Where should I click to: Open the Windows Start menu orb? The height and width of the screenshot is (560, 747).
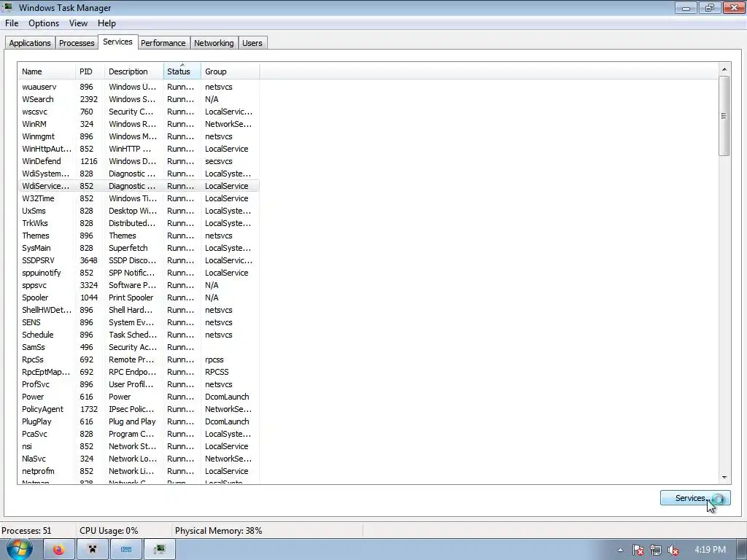pyautogui.click(x=20, y=549)
